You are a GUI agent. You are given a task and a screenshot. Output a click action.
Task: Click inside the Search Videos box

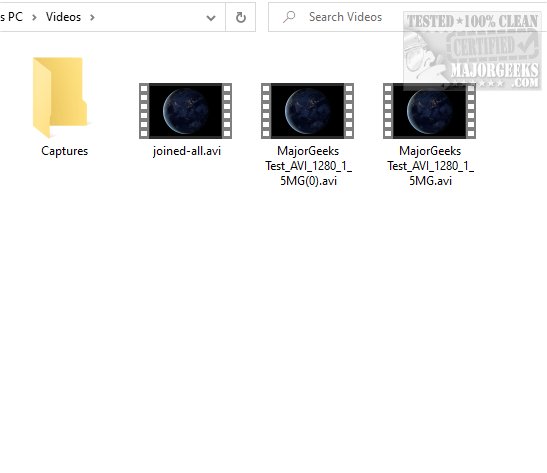point(407,17)
